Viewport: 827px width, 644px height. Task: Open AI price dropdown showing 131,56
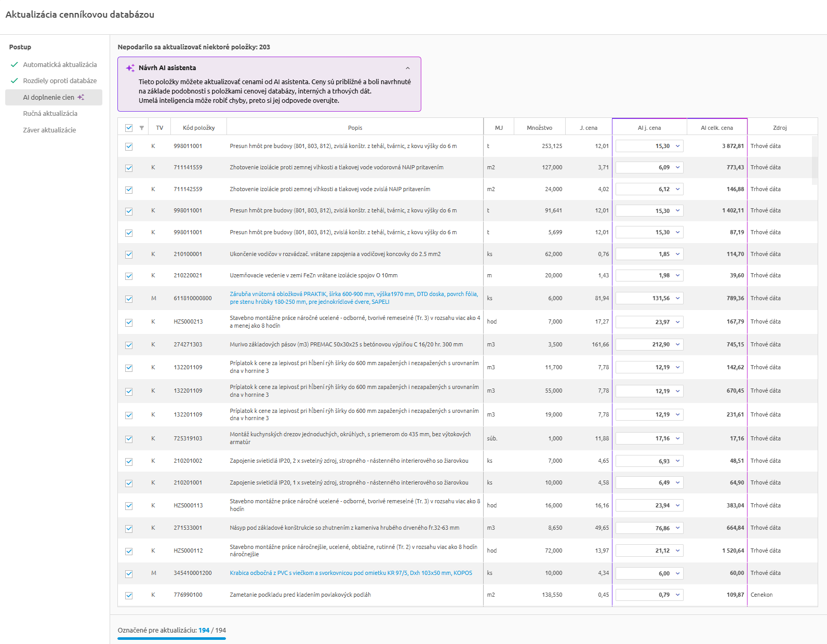tap(677, 299)
